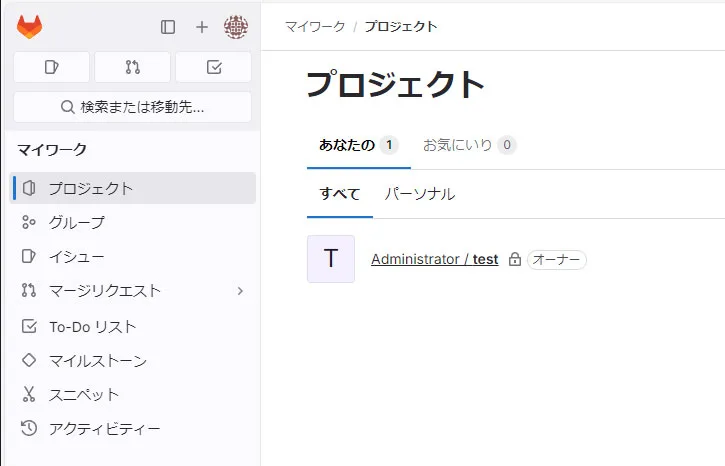Image resolution: width=725 pixels, height=466 pixels.
Task: Click the GitLab fox logo
Action: tap(30, 26)
